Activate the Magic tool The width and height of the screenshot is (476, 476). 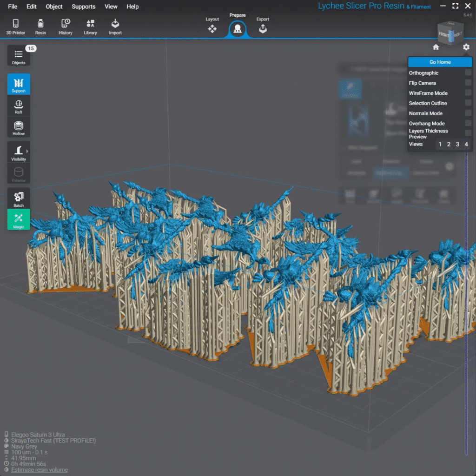click(x=19, y=220)
